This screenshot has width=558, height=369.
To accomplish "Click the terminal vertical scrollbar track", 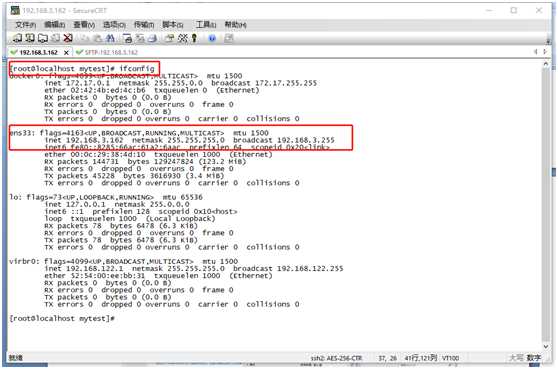I will tap(546, 205).
